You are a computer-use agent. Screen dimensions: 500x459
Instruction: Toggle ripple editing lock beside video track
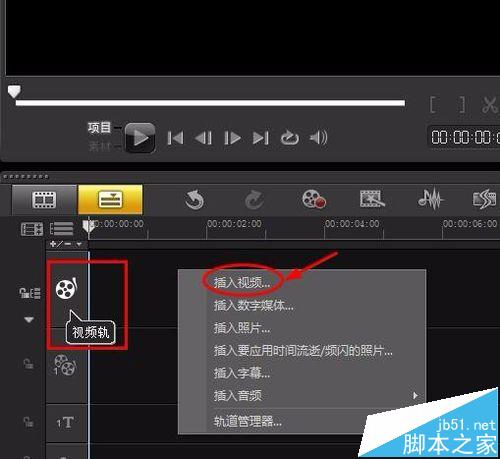[x=30, y=293]
